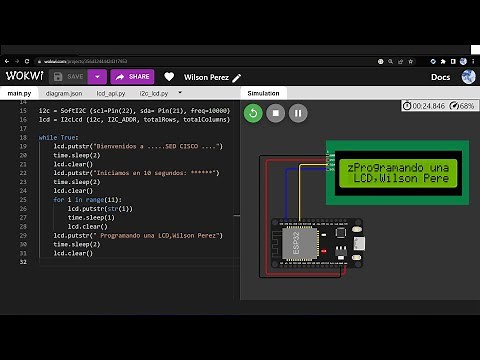Image resolution: width=480 pixels, height=360 pixels.
Task: Restart the simulation with green button
Action: click(x=253, y=113)
